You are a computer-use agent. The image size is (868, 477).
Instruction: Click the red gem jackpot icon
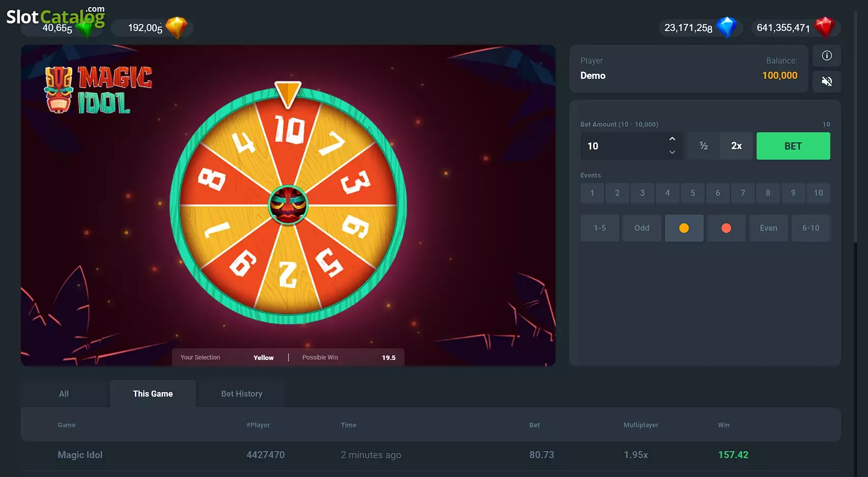(x=824, y=27)
